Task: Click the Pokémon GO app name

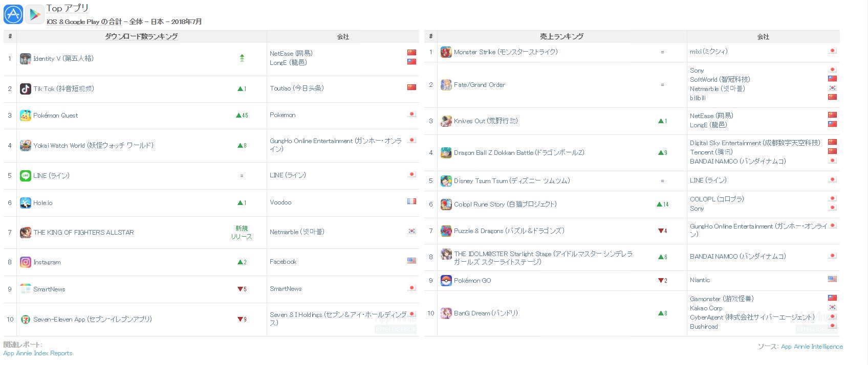Action: (x=472, y=281)
